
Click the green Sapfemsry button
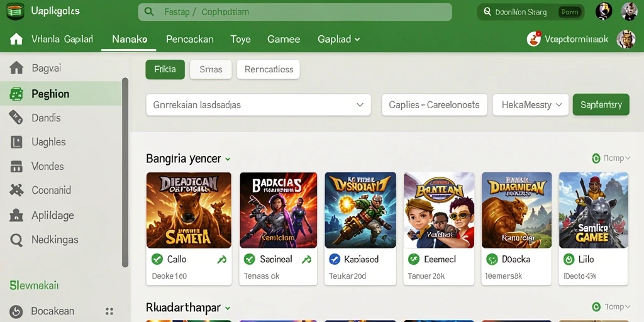click(x=601, y=105)
